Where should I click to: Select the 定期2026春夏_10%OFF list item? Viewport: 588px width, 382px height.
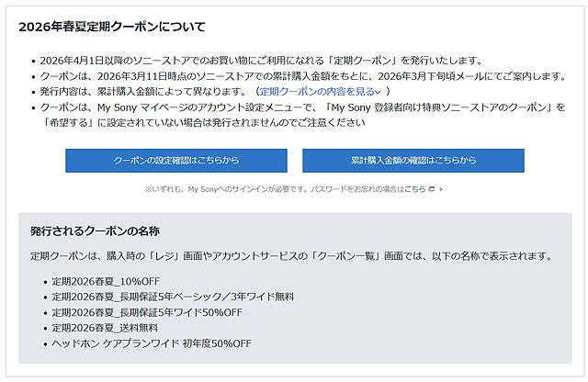(x=107, y=281)
